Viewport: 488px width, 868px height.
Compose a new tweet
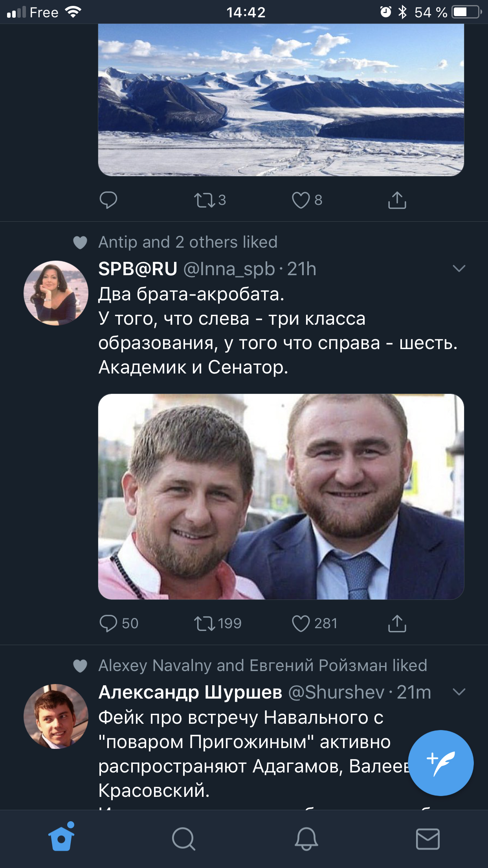click(x=441, y=763)
